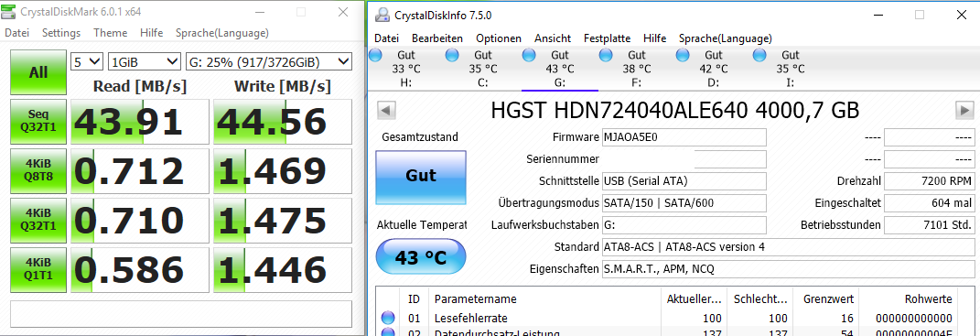Open Optionen menu in CrystalDiskInfo
Screen dimensions: 980x336
click(x=499, y=38)
